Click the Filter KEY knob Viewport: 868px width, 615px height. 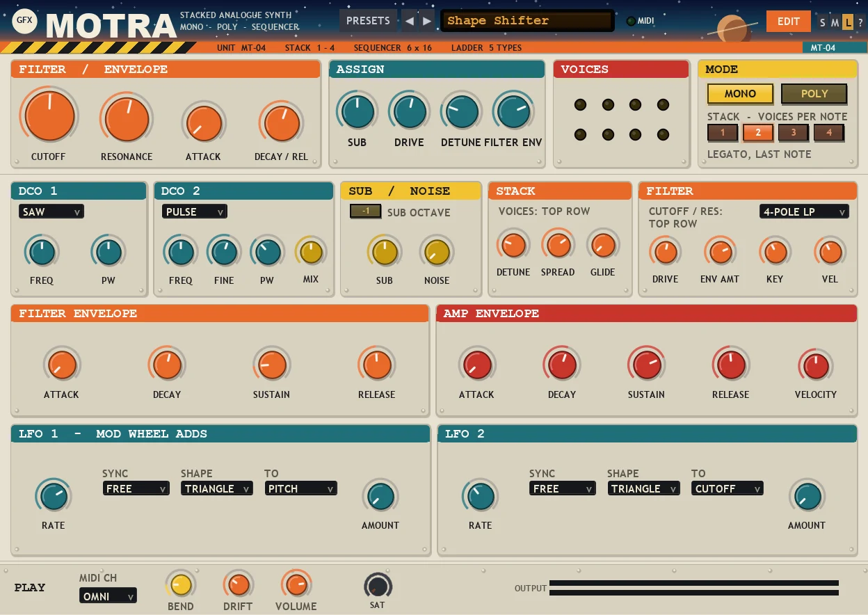(775, 253)
